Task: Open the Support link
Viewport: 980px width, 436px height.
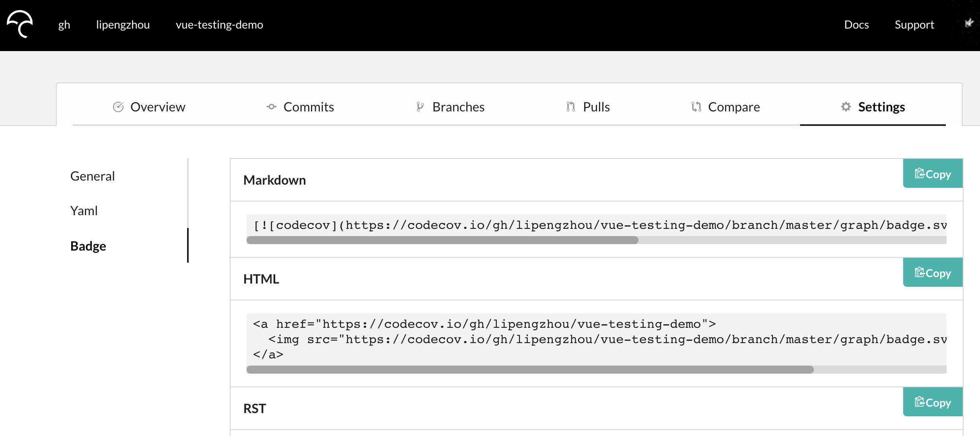Action: coord(914,25)
